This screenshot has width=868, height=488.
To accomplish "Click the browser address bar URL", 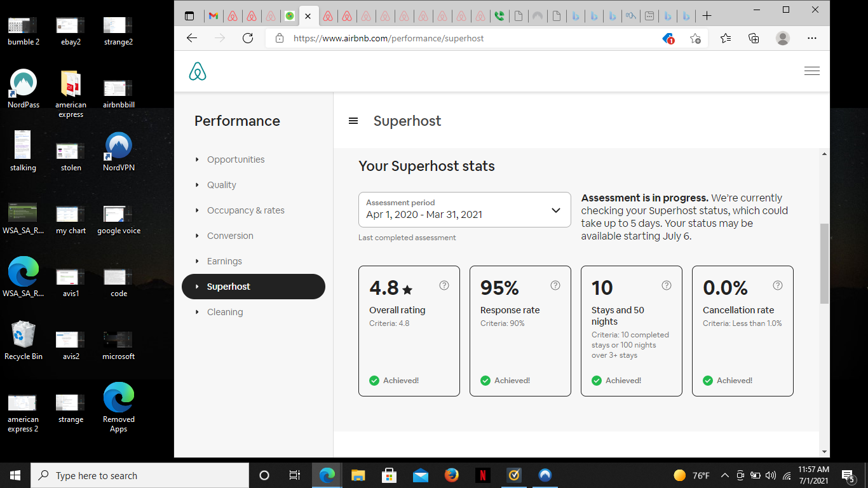I will click(388, 38).
